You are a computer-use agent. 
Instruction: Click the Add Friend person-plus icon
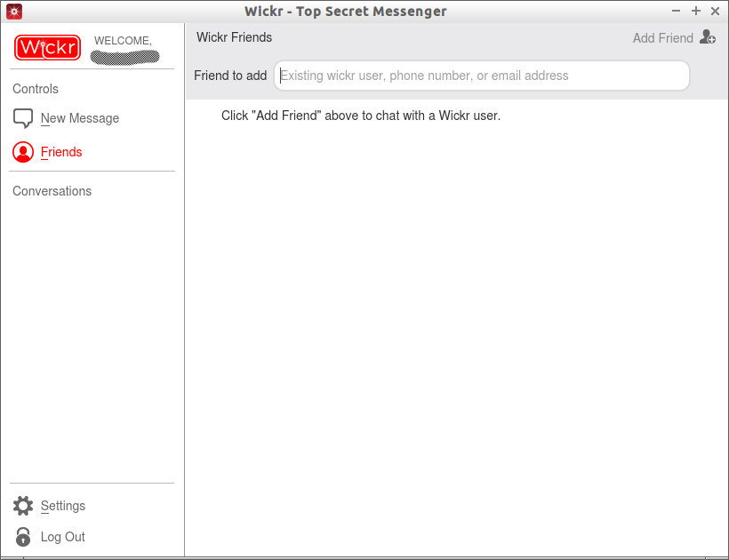[x=707, y=36]
